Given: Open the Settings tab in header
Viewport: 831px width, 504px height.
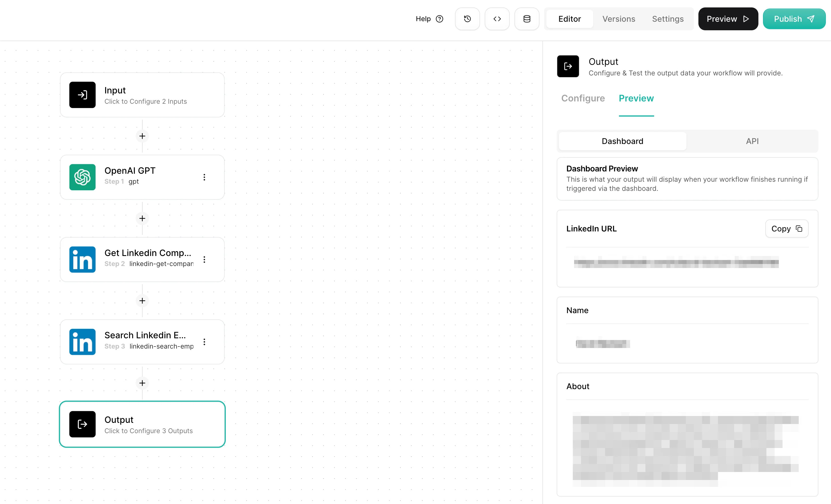Looking at the screenshot, I should click(668, 19).
